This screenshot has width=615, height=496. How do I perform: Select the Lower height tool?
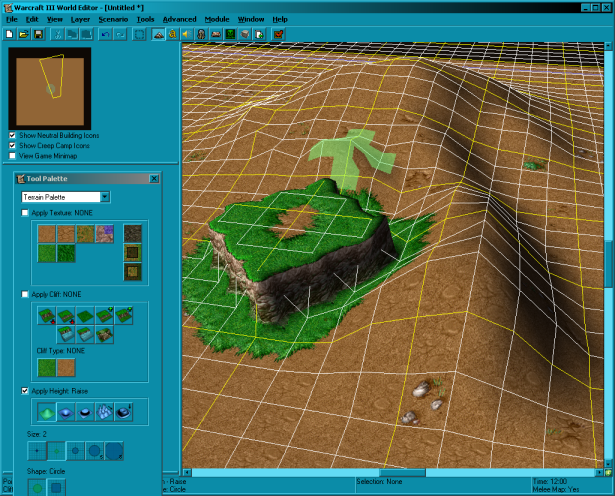[x=66, y=412]
